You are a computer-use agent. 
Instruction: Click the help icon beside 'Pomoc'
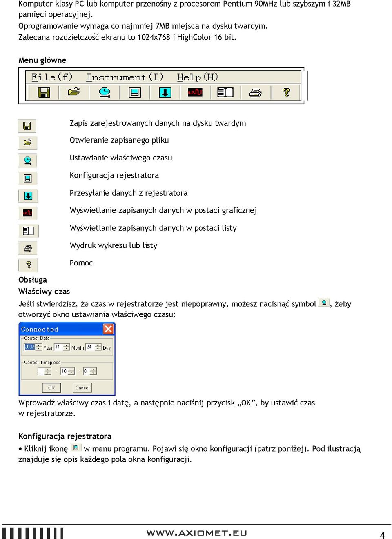[28, 265]
